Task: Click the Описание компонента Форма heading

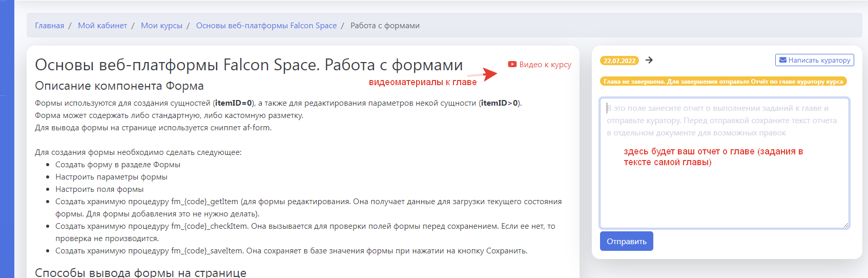Action: [119, 86]
